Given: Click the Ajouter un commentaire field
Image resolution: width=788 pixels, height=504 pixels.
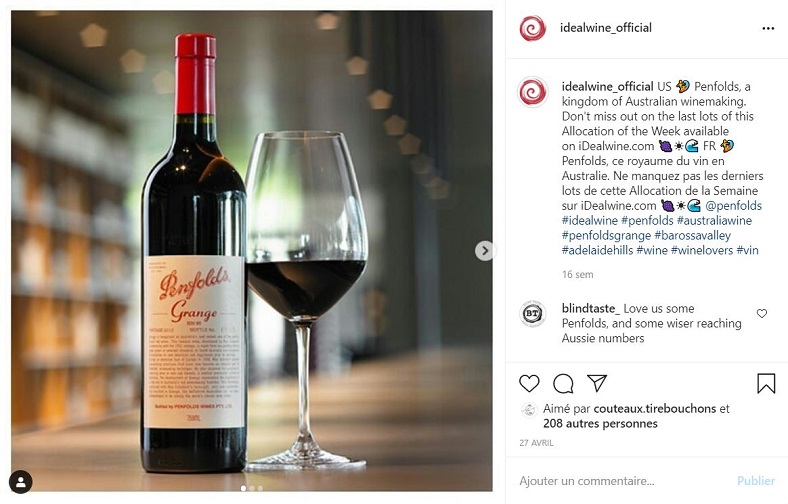Looking at the screenshot, I should tap(623, 481).
